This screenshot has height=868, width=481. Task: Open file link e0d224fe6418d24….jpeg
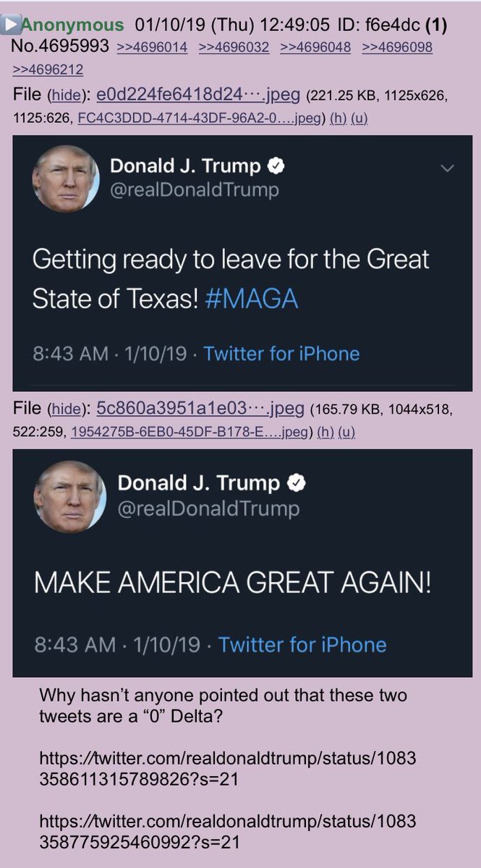(183, 95)
